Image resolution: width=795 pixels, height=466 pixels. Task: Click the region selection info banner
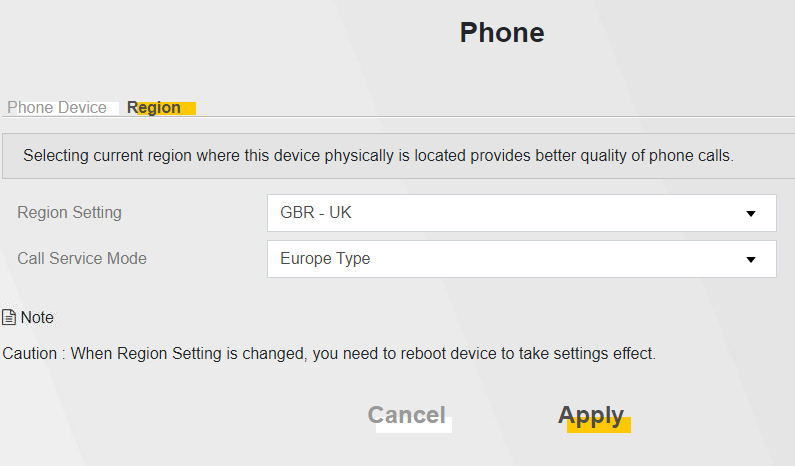(399, 156)
